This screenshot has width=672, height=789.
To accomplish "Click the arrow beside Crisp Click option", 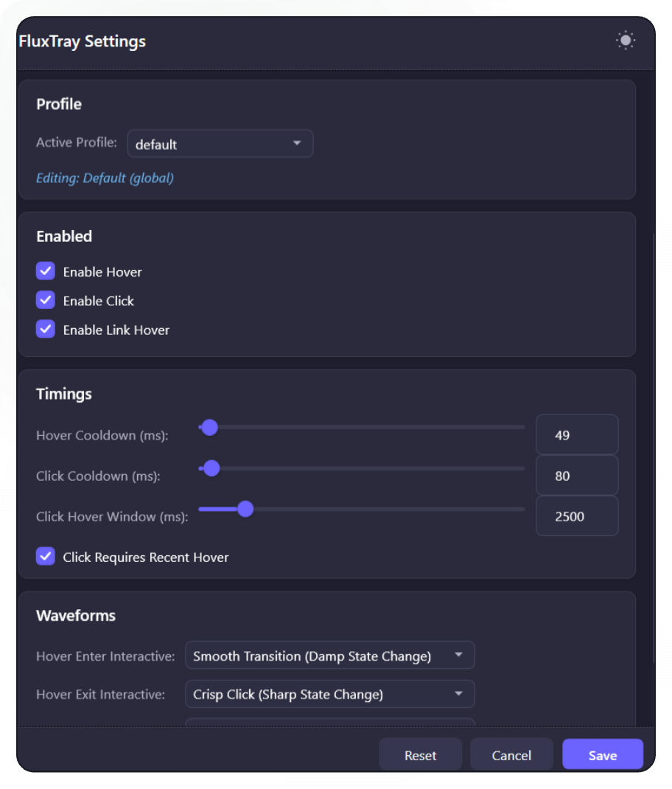I will click(458, 694).
